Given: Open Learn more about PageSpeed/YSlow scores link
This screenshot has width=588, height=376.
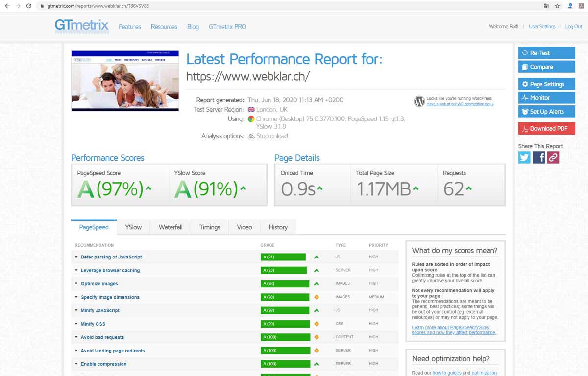Looking at the screenshot, I should coord(454,330).
